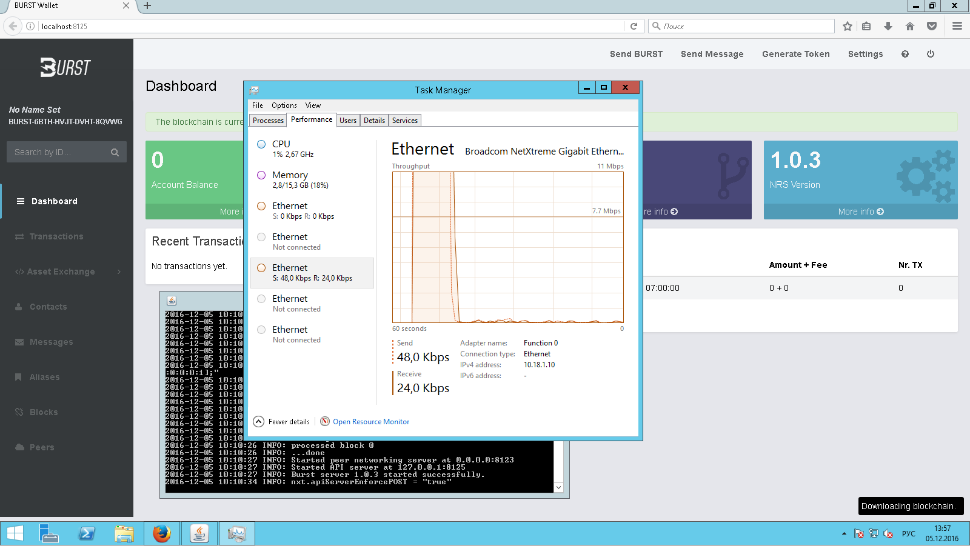Open Task Manager File menu
Screen dimensions: 970x560
pyautogui.click(x=258, y=105)
